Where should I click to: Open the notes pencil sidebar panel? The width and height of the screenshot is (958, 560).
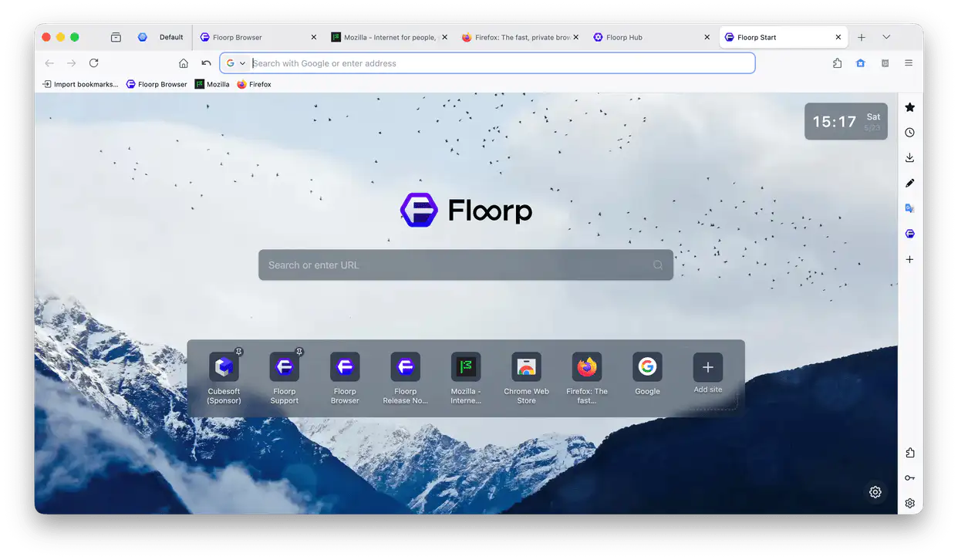tap(910, 183)
